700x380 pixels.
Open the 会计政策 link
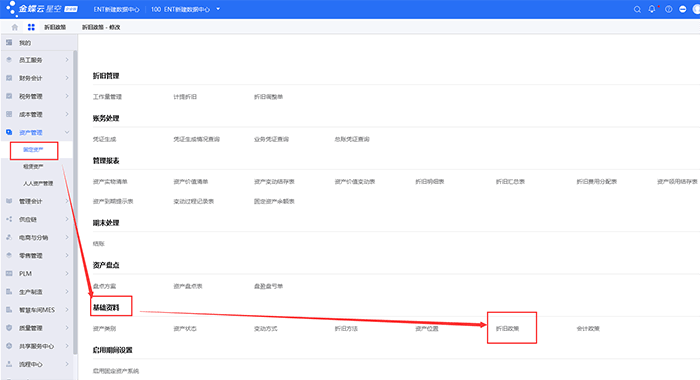click(588, 329)
